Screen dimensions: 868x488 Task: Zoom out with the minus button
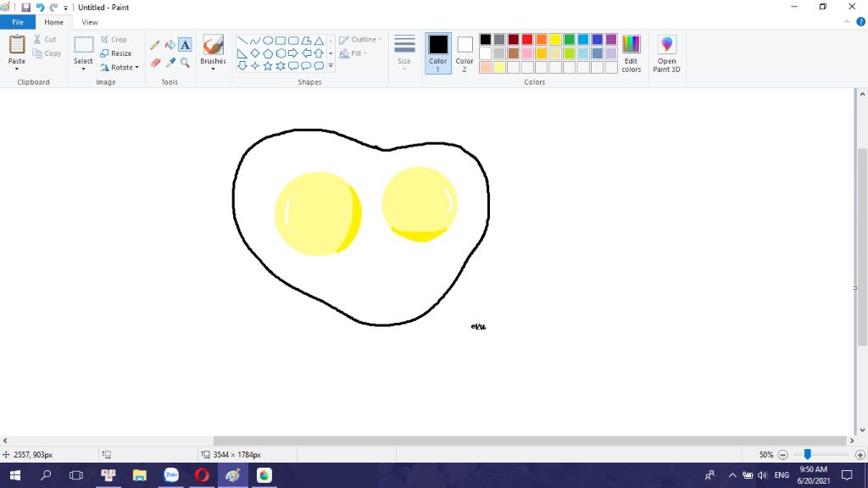[x=782, y=455]
